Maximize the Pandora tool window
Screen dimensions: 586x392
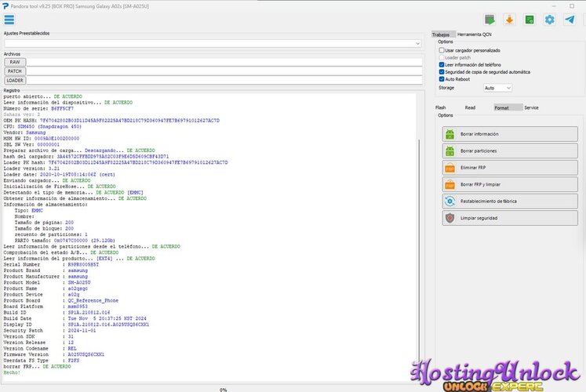(572, 6)
